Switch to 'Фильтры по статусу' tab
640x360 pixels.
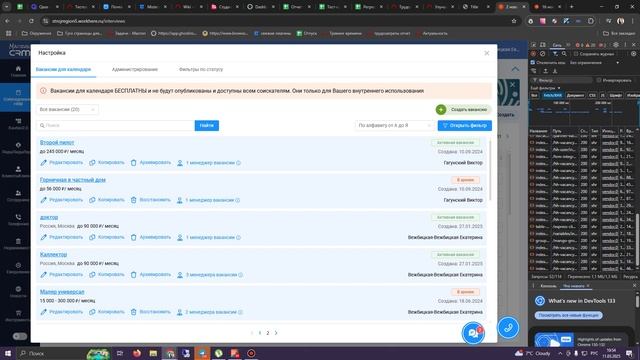click(x=201, y=69)
